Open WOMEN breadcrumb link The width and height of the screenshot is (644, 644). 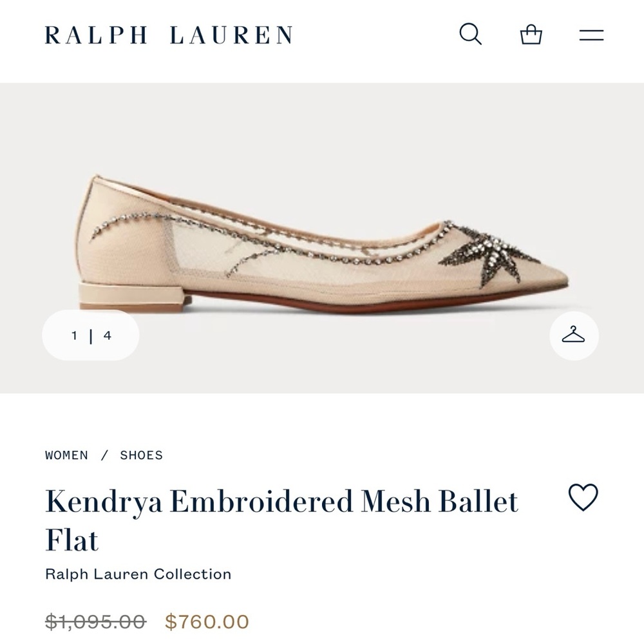(65, 455)
